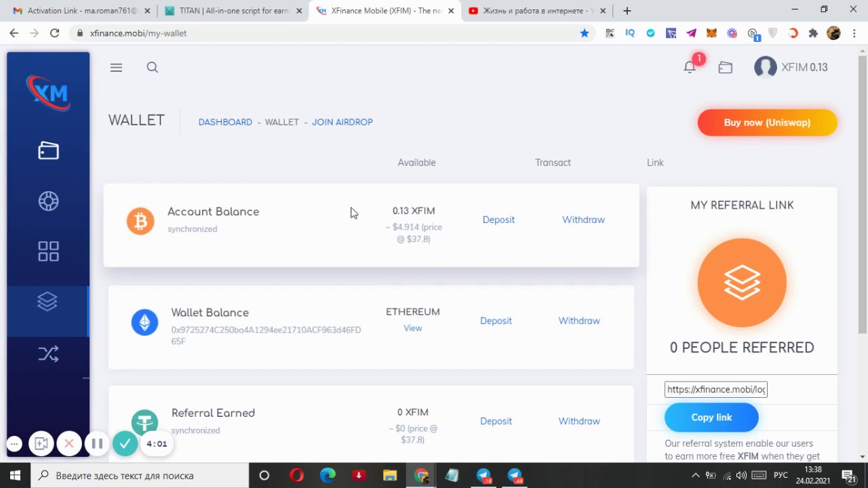Image resolution: width=868 pixels, height=488 pixels.
Task: Open the XFIM 0.13 profile avatar
Action: pyautogui.click(x=766, y=67)
